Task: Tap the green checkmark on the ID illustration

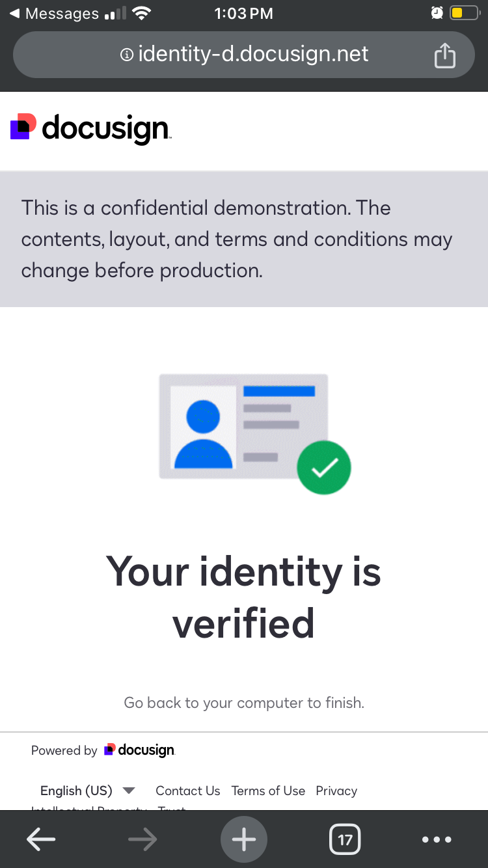Action: (324, 467)
